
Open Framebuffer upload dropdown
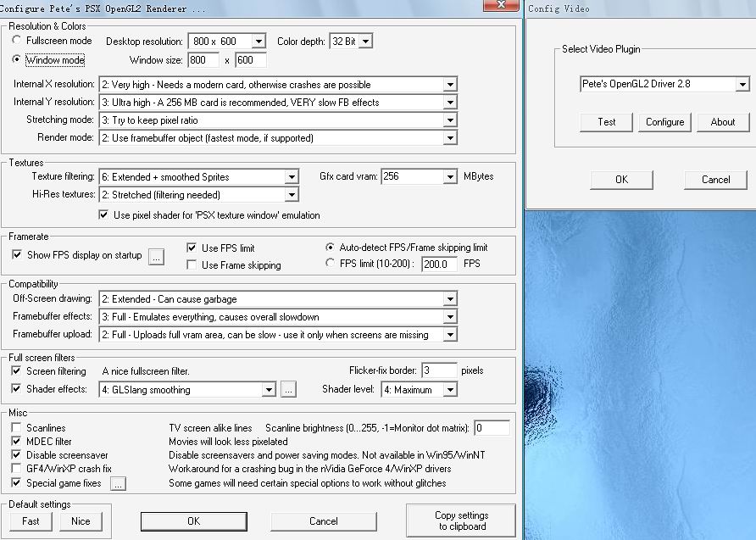(x=450, y=335)
